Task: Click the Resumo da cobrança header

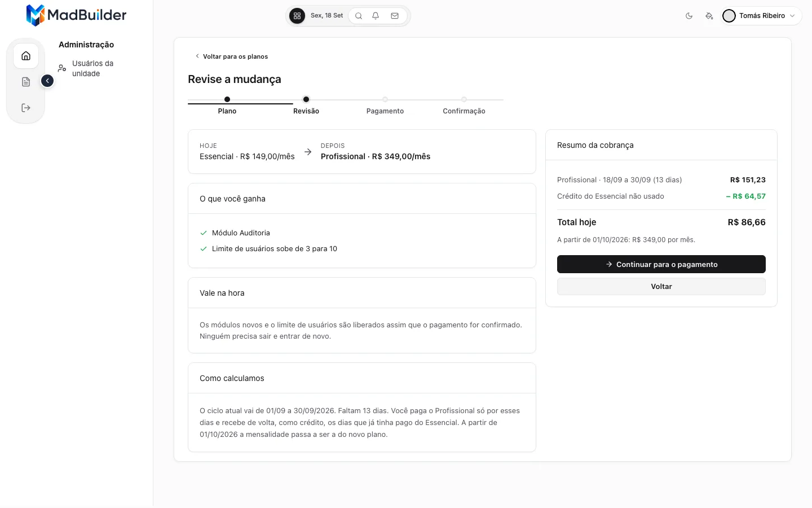Action: (595, 145)
